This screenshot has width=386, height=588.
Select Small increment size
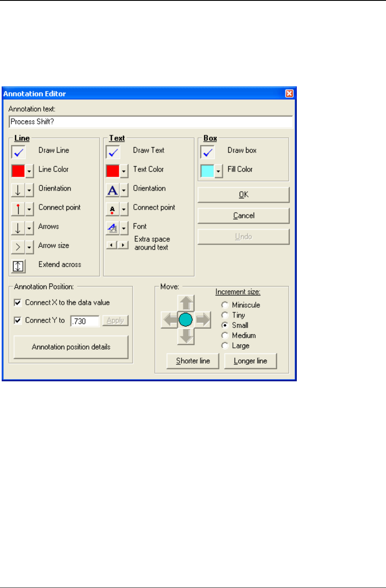pyautogui.click(x=225, y=325)
